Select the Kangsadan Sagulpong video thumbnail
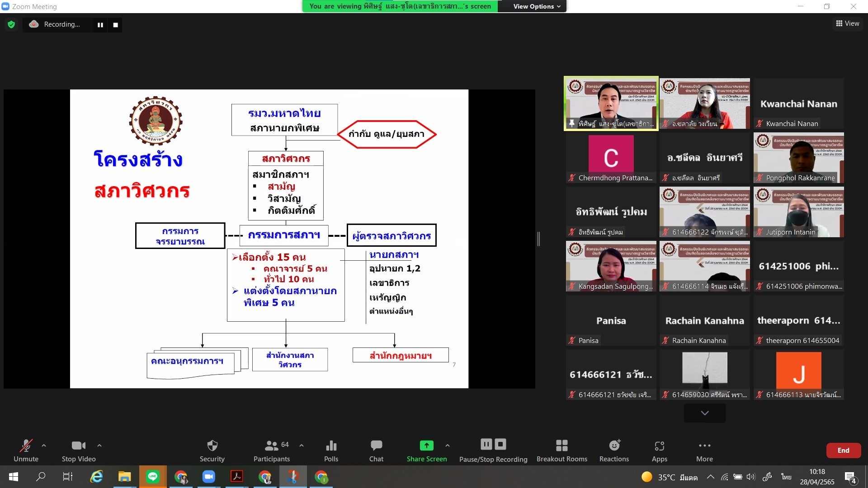The image size is (868, 488). pyautogui.click(x=611, y=266)
